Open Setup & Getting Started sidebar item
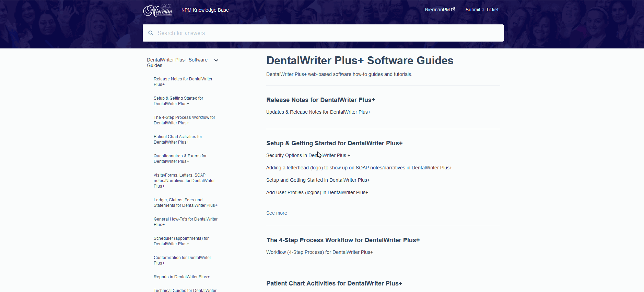 point(178,101)
